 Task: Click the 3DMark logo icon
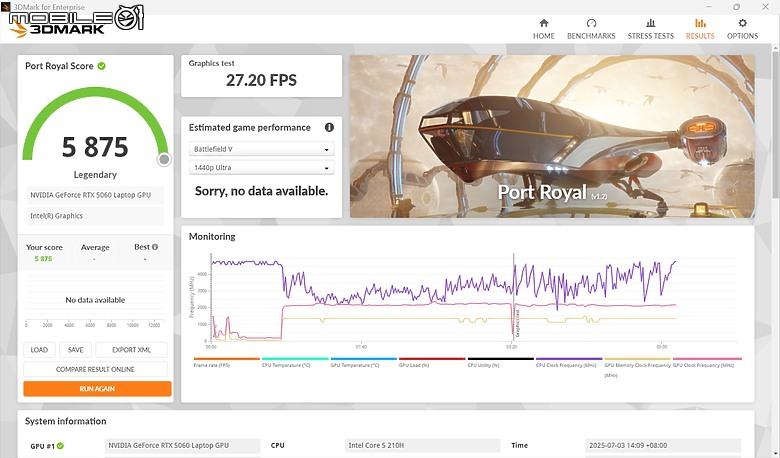tap(18, 28)
